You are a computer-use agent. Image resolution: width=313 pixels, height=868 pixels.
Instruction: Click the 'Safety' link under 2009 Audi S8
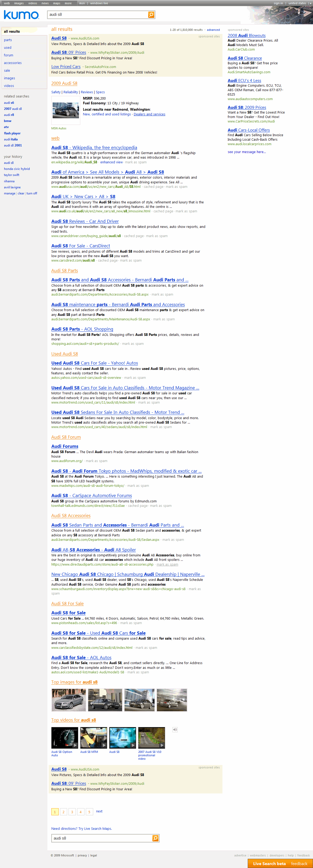click(56, 92)
